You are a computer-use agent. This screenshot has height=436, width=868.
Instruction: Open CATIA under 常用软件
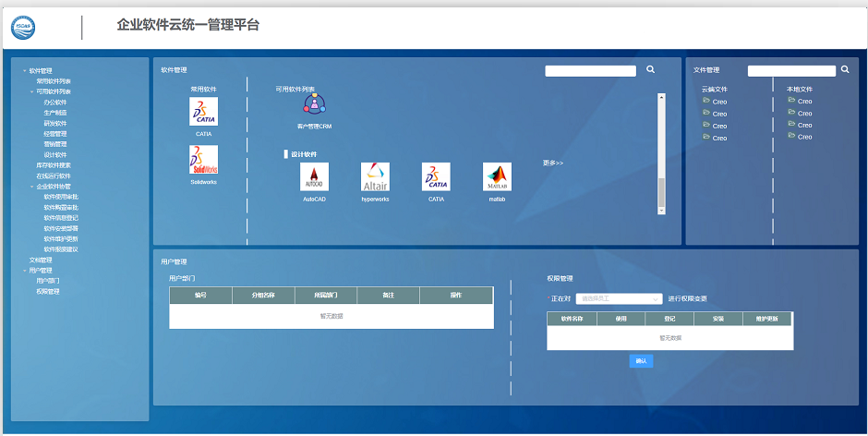tap(203, 112)
